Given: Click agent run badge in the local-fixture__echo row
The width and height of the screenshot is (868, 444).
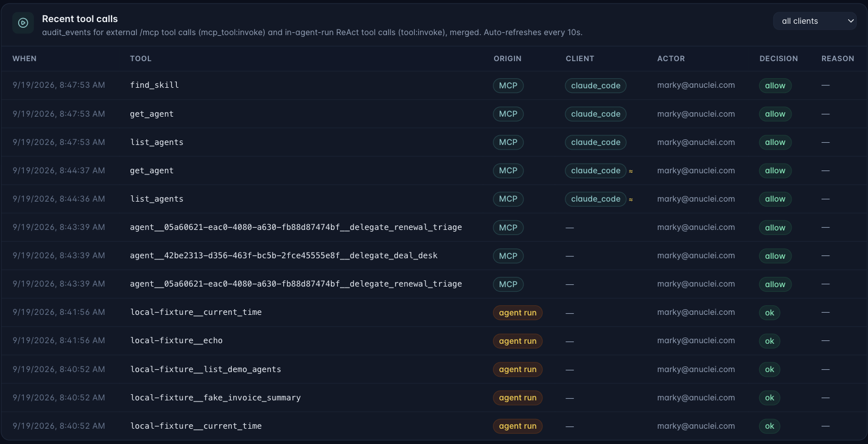Looking at the screenshot, I should 518,341.
